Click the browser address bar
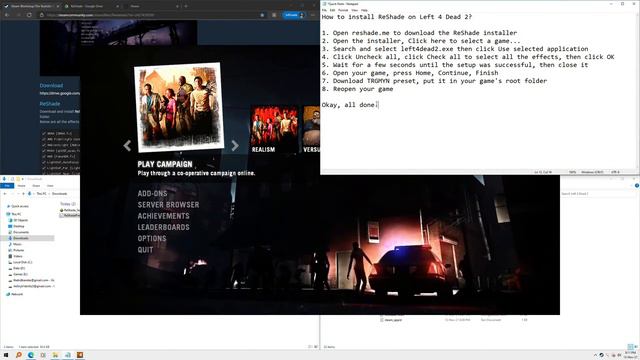The width and height of the screenshot is (640, 360). point(151,15)
